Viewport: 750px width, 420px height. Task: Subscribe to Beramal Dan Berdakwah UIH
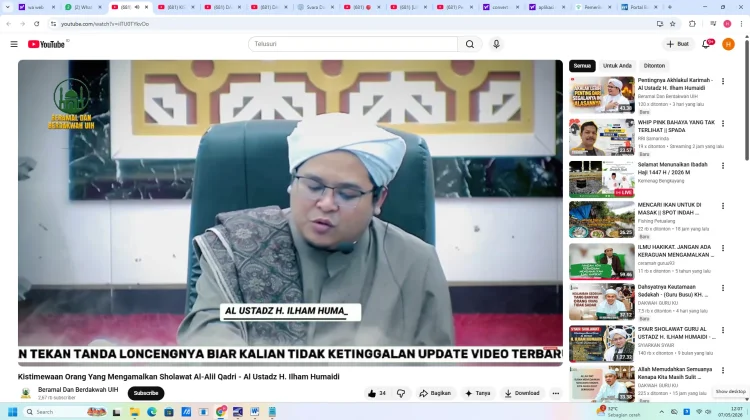[x=146, y=393]
